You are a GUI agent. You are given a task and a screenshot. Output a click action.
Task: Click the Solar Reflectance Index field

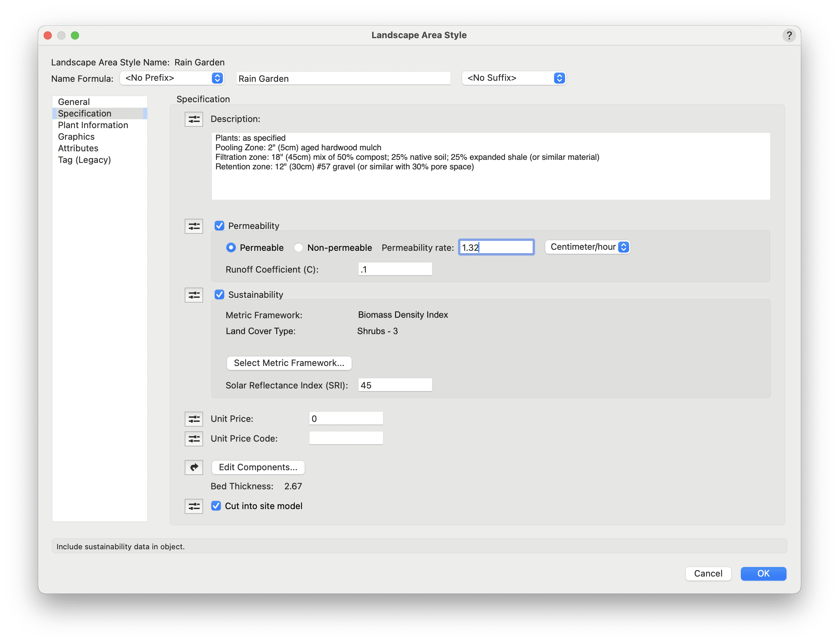point(395,385)
